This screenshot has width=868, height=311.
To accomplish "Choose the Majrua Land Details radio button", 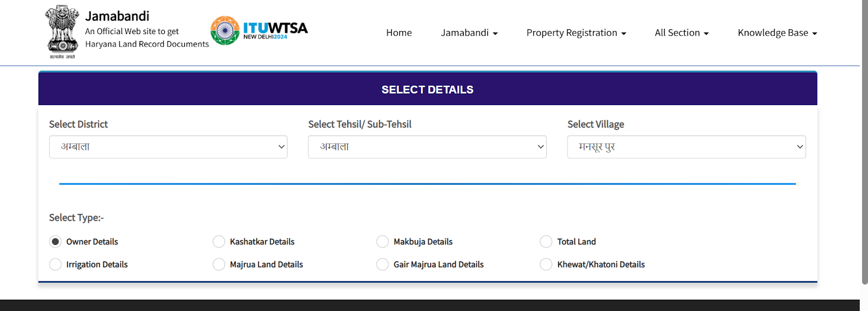I will (219, 264).
